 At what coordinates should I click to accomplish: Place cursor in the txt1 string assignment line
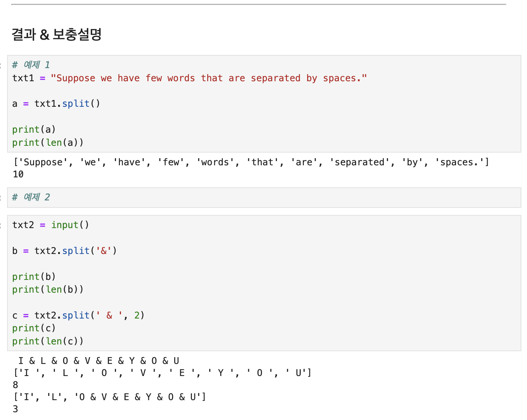point(190,78)
